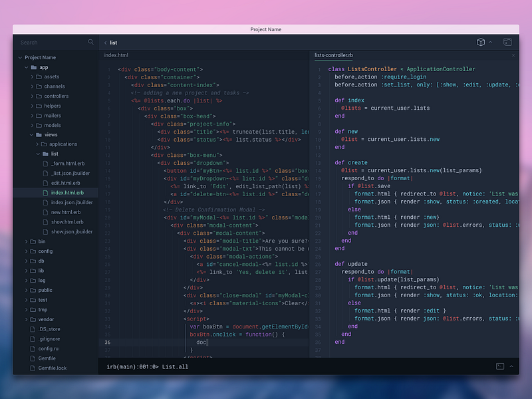
Task: Open show.json.jbuilder file
Action: pos(71,231)
